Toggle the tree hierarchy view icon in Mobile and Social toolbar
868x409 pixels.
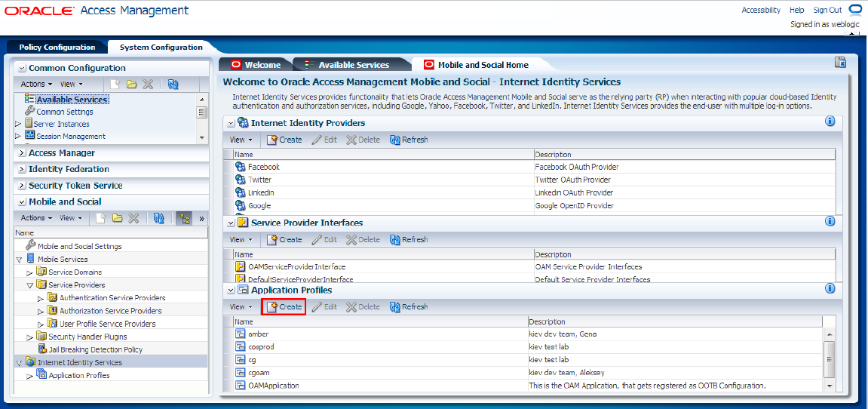point(183,218)
